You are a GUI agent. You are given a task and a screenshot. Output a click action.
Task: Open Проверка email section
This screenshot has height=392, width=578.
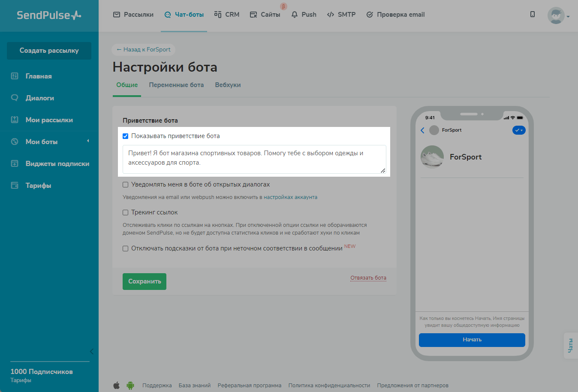tap(395, 15)
